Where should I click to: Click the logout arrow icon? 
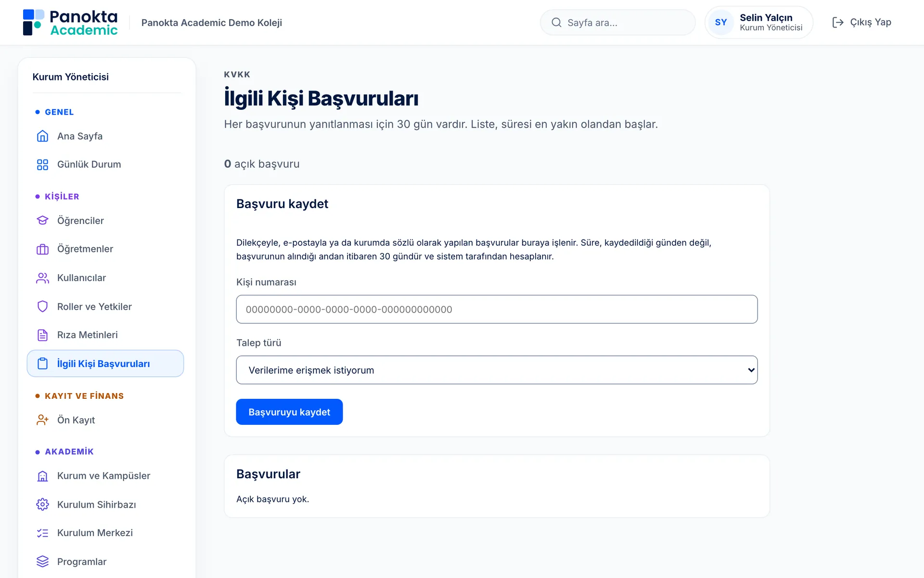coord(838,23)
